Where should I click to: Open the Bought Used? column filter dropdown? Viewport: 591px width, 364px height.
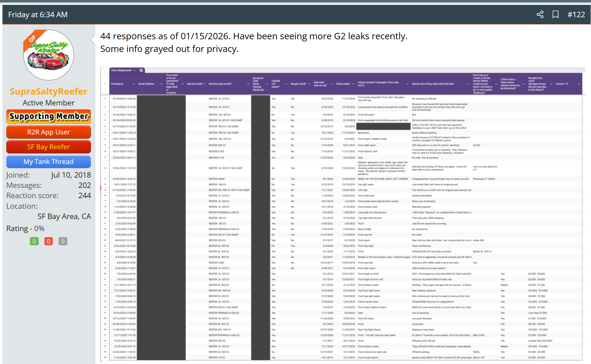pyautogui.click(x=309, y=84)
